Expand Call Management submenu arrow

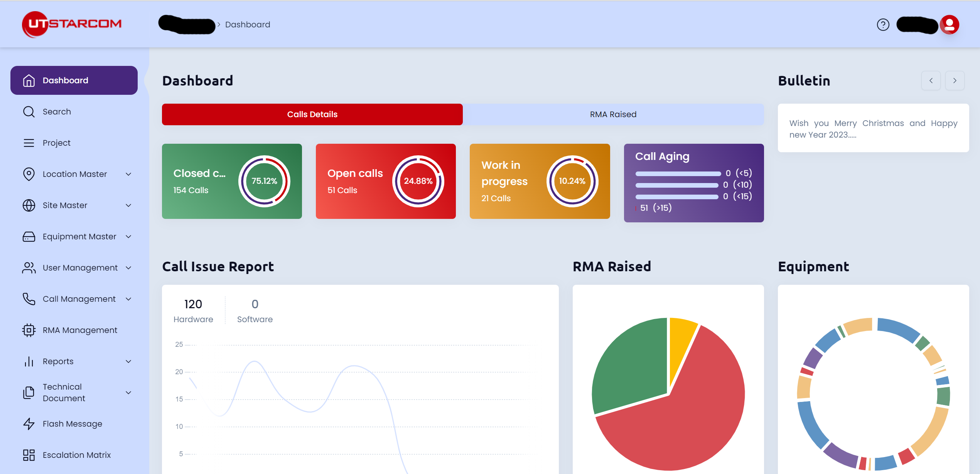click(x=128, y=299)
